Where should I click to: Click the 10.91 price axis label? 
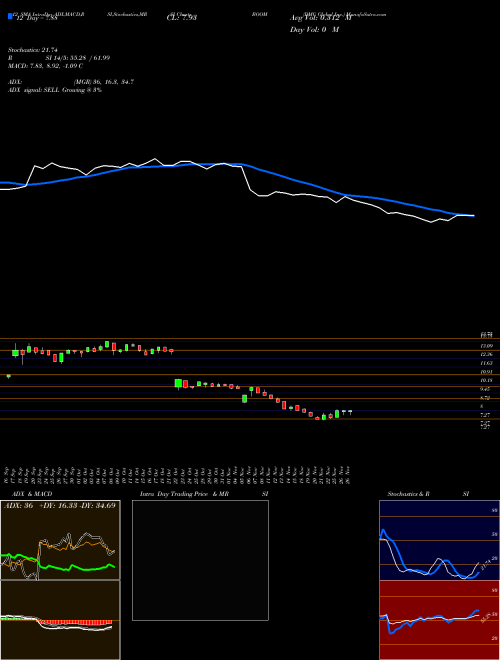[x=486, y=372]
